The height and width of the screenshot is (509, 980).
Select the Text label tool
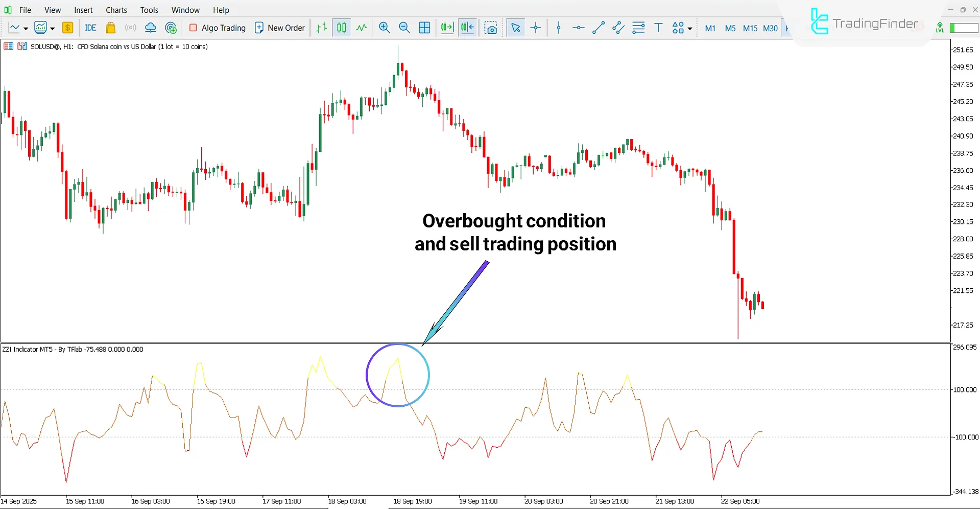(x=658, y=28)
